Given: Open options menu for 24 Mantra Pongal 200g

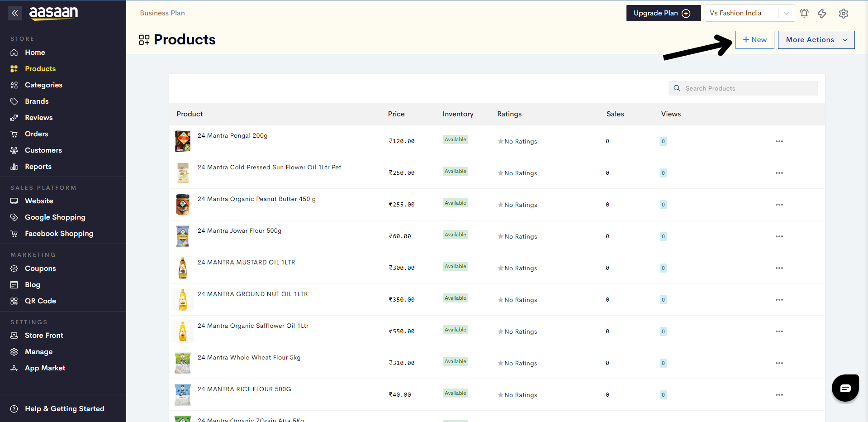Looking at the screenshot, I should [x=779, y=141].
